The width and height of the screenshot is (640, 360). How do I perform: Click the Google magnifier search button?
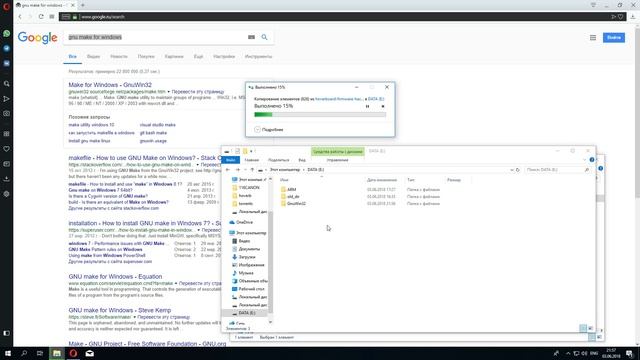(264, 37)
